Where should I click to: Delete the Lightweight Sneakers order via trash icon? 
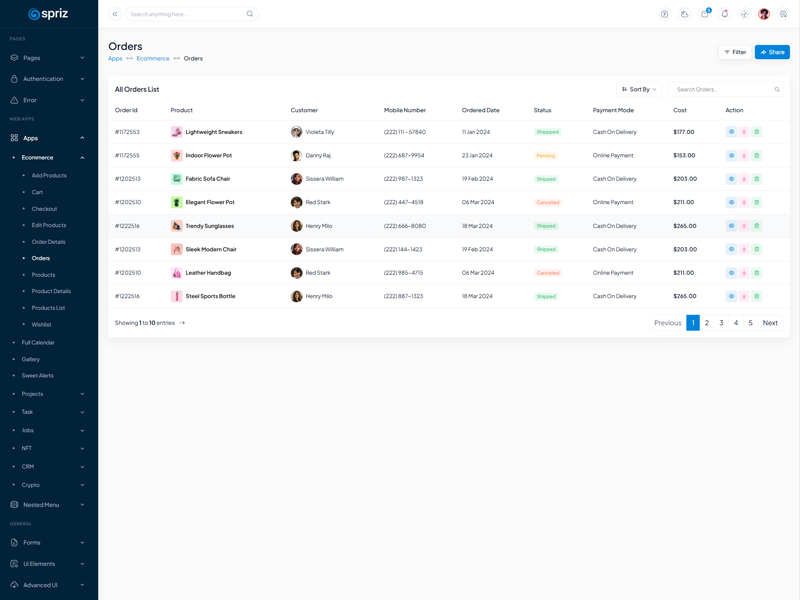pyautogui.click(x=757, y=132)
